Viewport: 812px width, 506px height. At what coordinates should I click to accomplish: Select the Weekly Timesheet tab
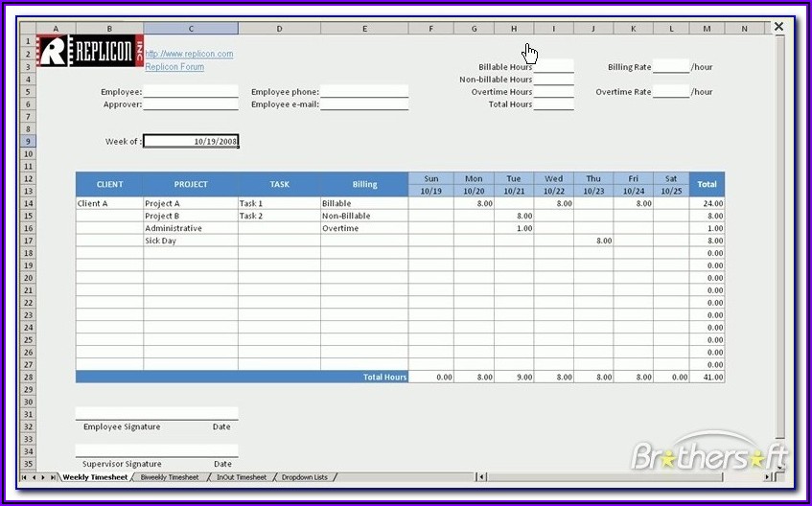[95, 477]
